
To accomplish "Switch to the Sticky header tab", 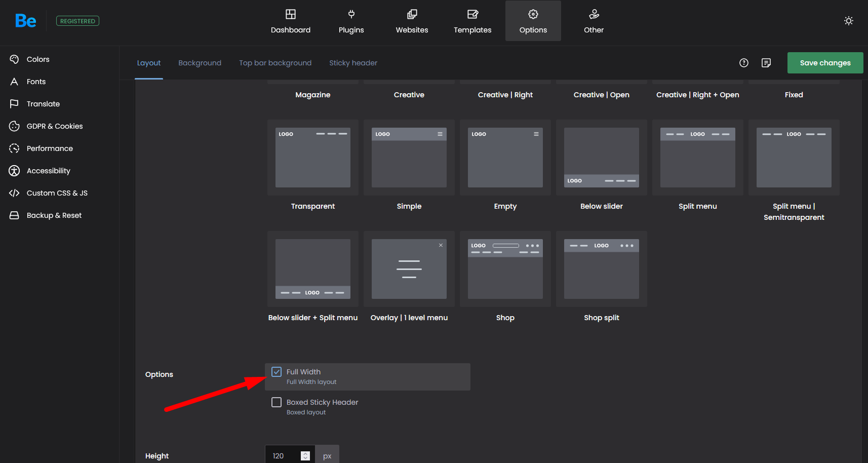I will [x=353, y=63].
